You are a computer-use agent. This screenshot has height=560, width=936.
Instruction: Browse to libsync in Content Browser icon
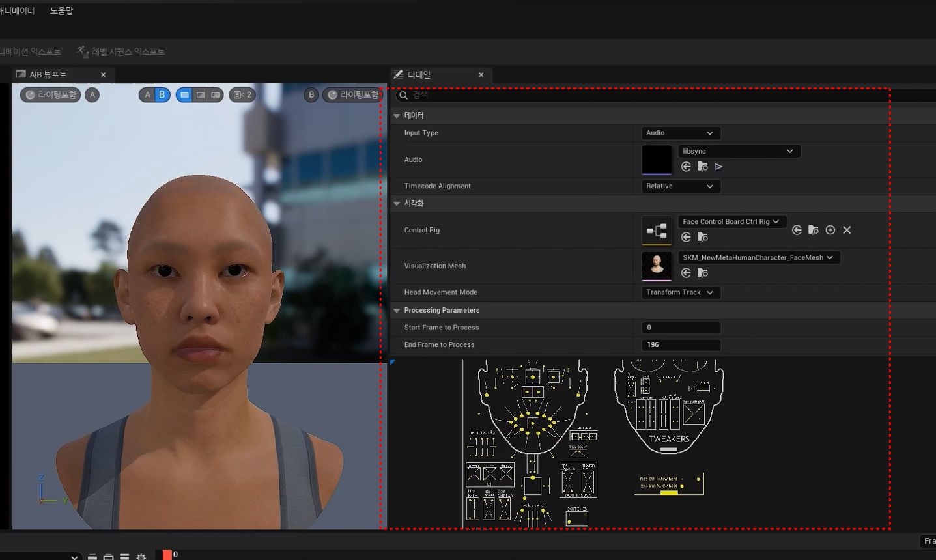[702, 167]
